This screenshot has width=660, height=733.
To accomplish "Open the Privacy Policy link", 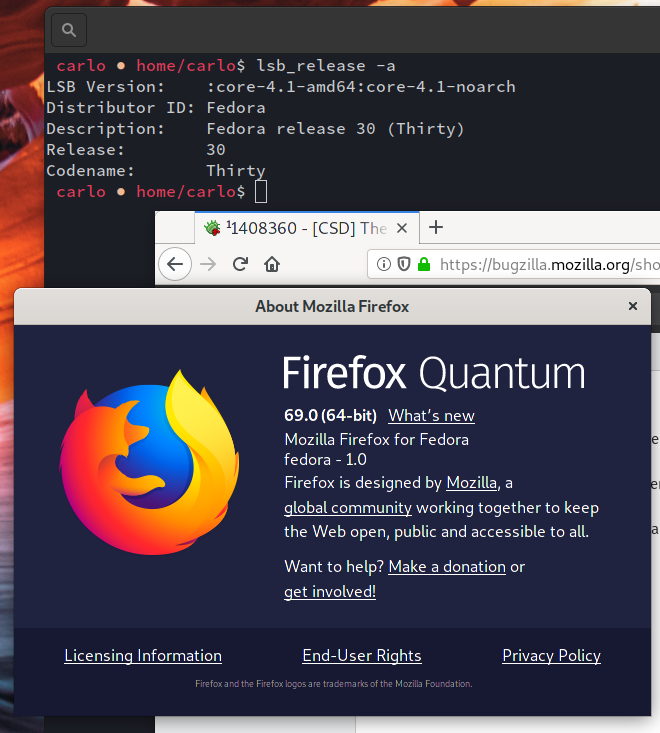I will pos(552,655).
